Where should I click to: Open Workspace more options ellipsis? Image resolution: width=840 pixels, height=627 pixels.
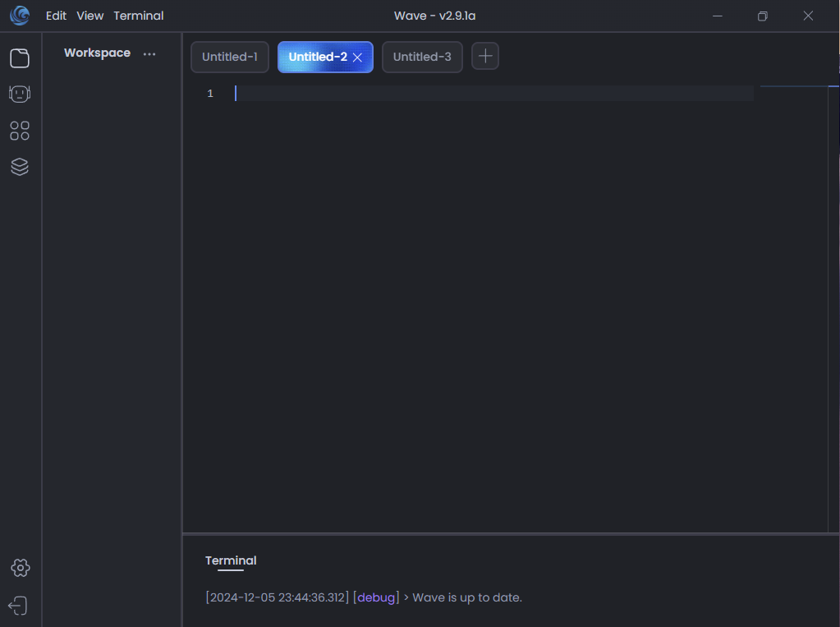[x=149, y=53]
